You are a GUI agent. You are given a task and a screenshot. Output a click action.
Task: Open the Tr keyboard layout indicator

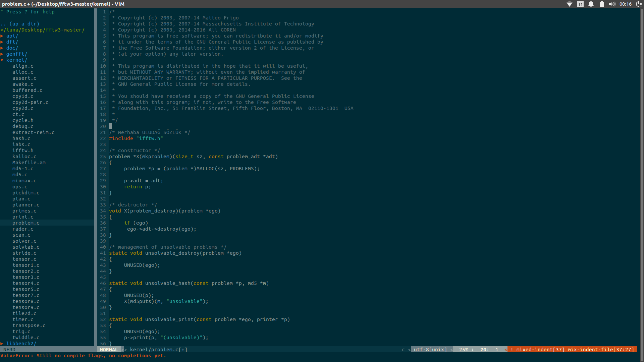580,4
